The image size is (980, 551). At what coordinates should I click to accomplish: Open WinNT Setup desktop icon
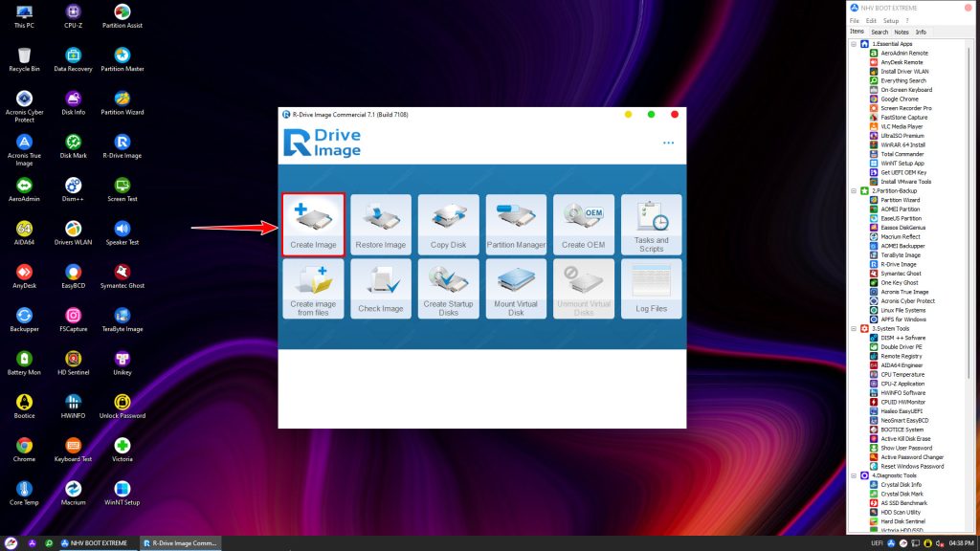click(122, 493)
